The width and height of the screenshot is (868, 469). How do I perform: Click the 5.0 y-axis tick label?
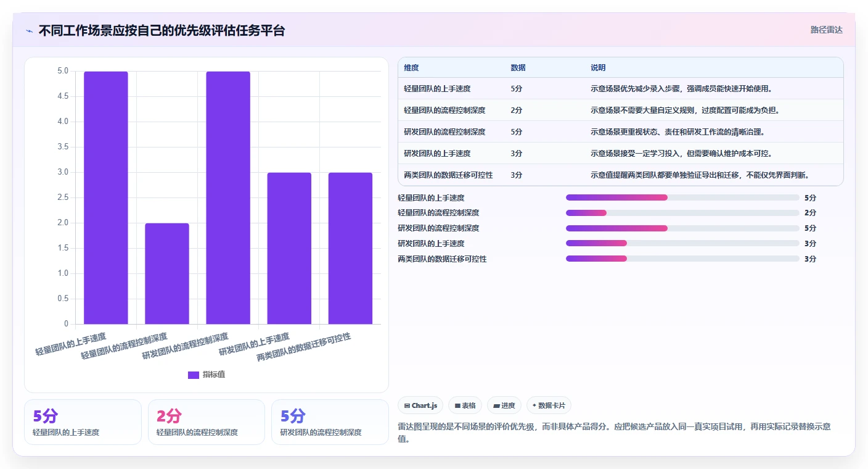63,71
